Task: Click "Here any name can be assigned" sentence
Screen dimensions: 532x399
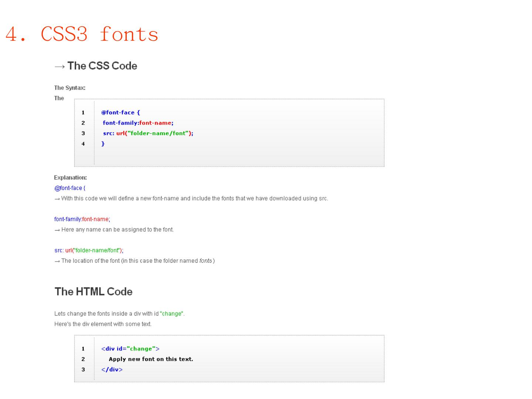Action: (117, 229)
